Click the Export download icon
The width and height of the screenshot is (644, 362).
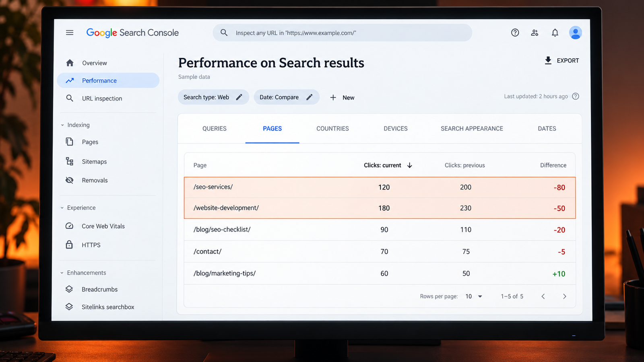point(548,60)
